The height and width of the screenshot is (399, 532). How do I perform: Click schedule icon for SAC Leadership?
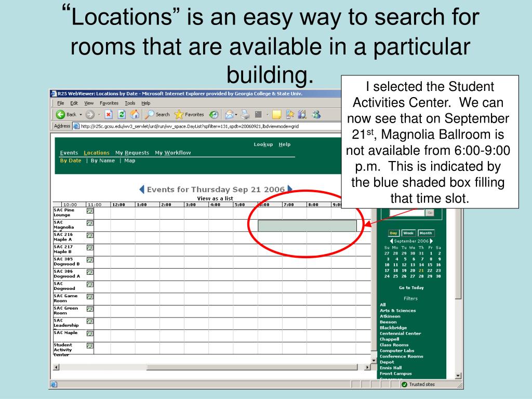pos(90,321)
